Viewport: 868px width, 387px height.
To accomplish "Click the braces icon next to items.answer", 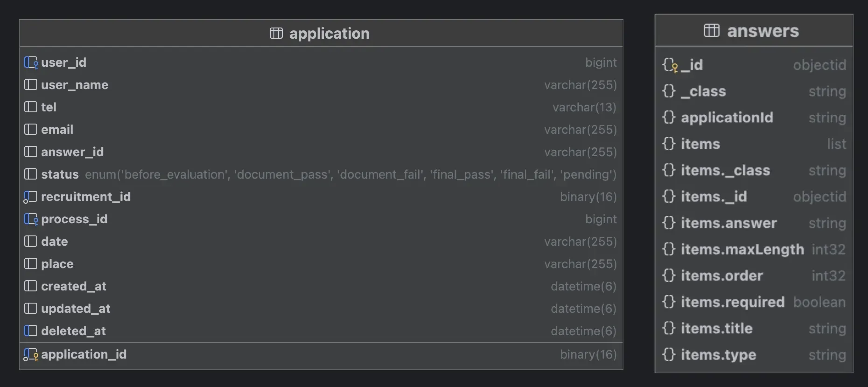I will click(x=668, y=223).
